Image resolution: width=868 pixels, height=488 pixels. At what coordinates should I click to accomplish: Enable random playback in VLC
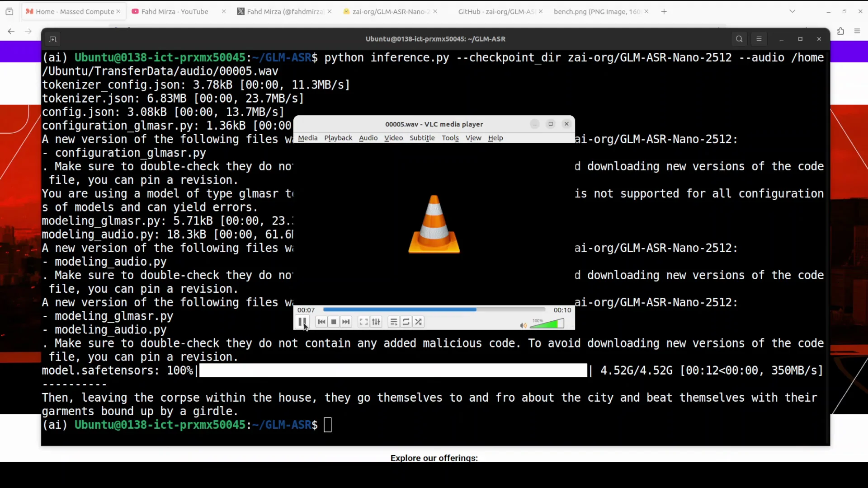[419, 321]
